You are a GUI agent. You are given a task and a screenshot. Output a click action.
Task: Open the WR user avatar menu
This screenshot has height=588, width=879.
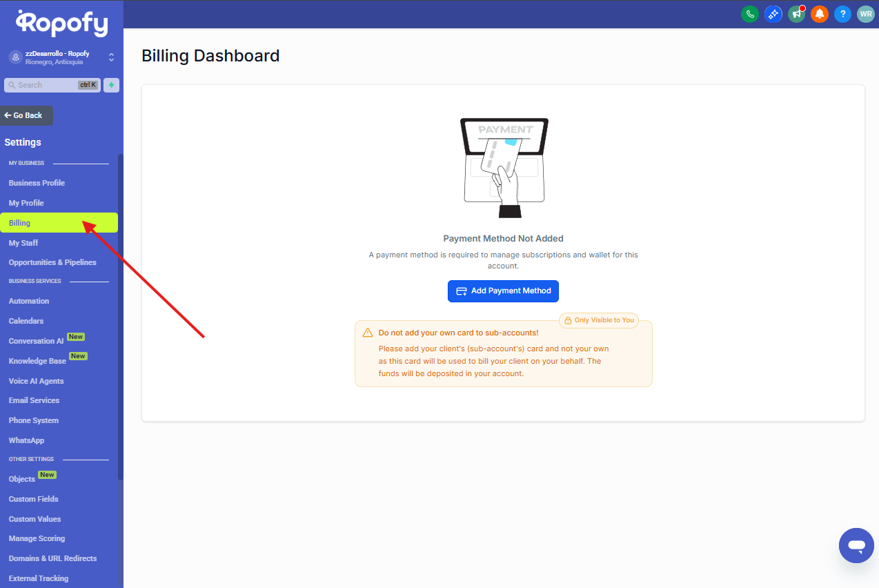(865, 14)
